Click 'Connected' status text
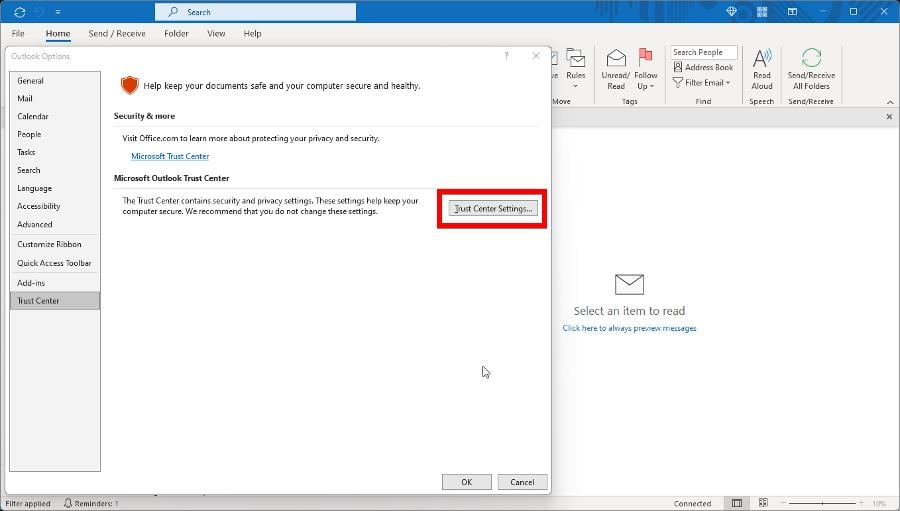 coord(692,504)
